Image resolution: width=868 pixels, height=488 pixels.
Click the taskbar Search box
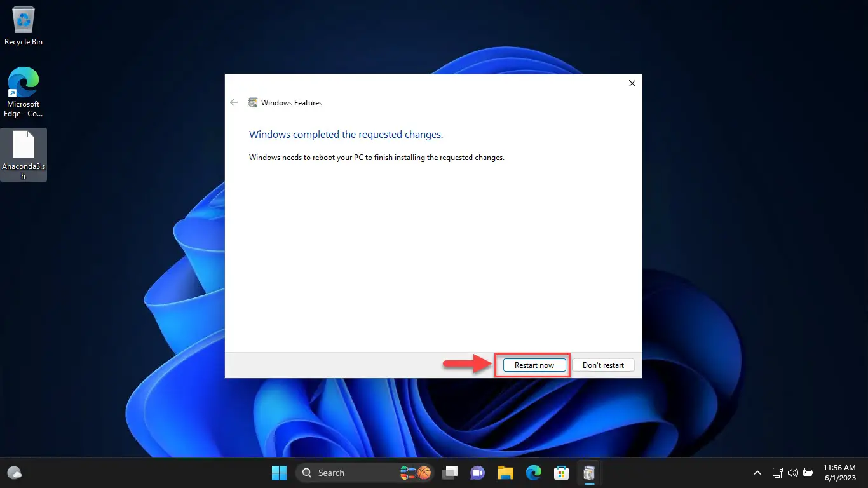[365, 473]
